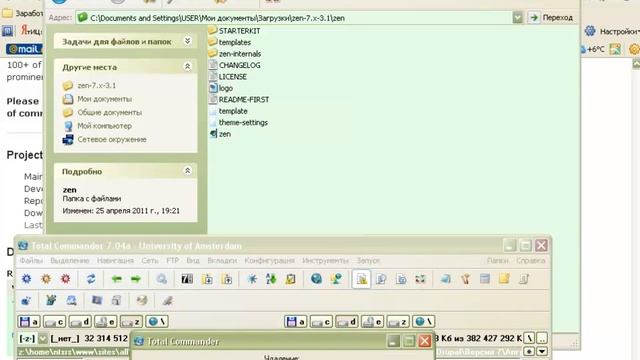640x360 pixels.
Task: Click the blue globe FTP connect icon
Action: (316, 279)
